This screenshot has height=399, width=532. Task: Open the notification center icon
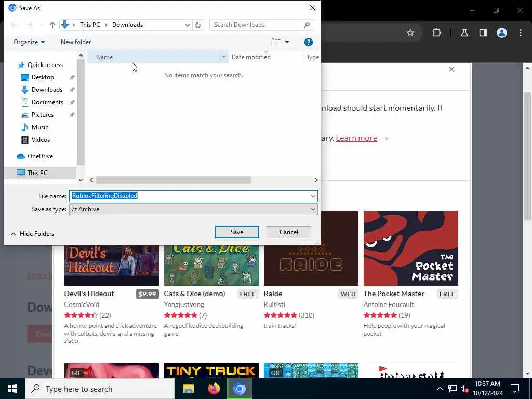tap(515, 389)
